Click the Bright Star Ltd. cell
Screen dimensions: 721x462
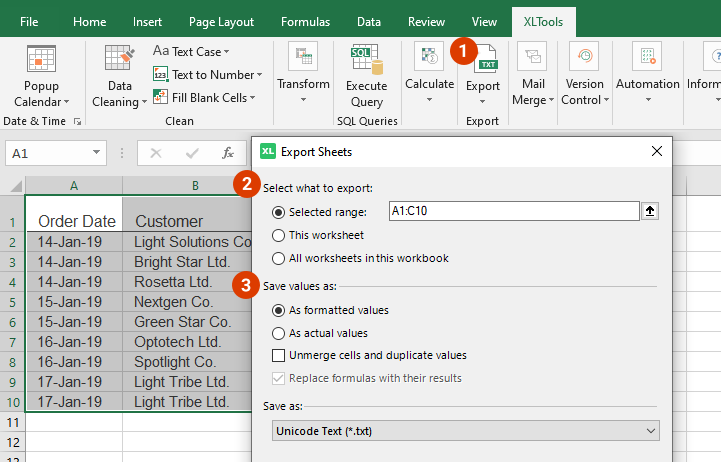[x=187, y=262]
